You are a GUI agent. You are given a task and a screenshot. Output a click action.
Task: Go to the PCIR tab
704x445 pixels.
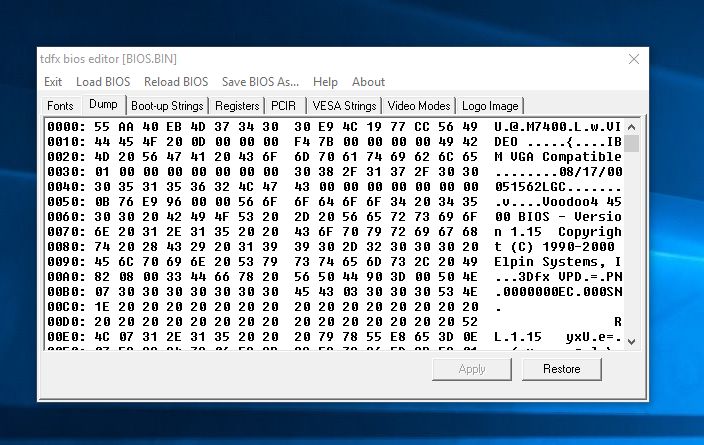[x=283, y=106]
